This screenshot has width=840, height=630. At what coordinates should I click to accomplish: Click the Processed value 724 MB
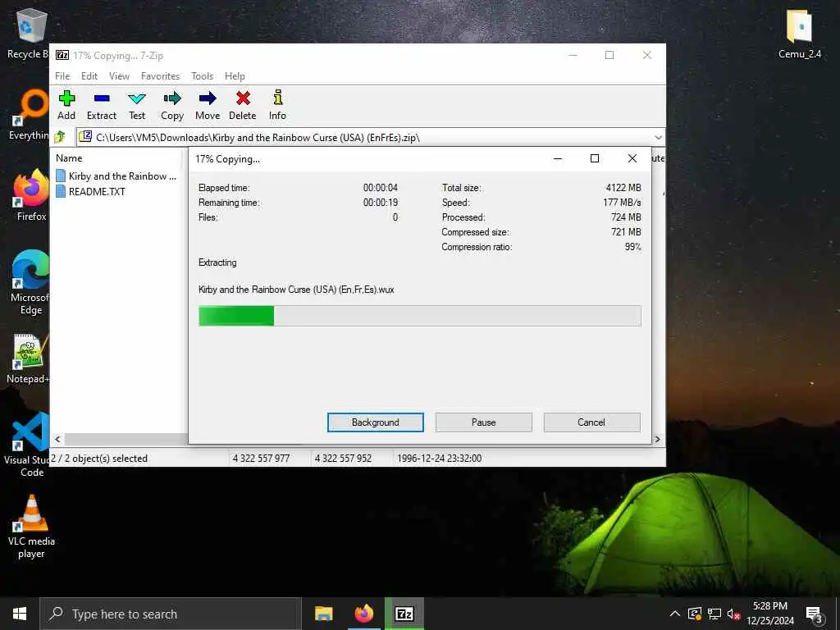(626, 217)
